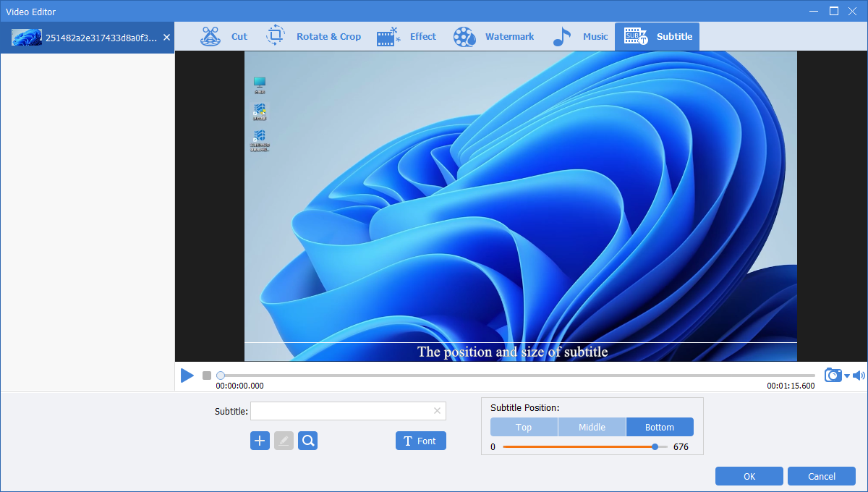The image size is (868, 492).
Task: Click the subtitle position slider handle
Action: point(655,447)
